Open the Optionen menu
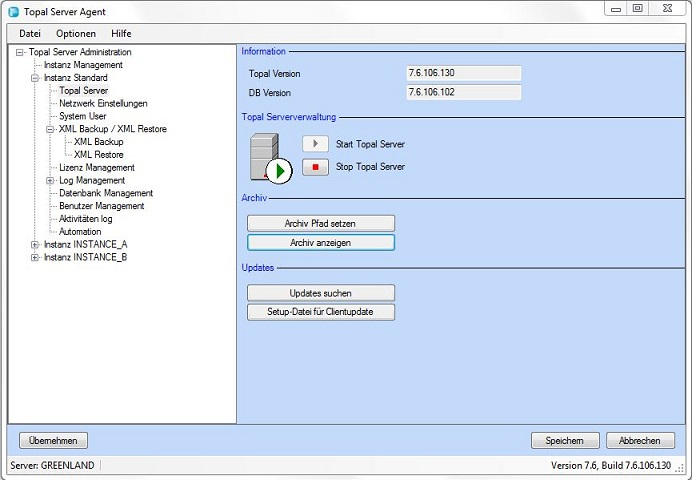 point(76,33)
